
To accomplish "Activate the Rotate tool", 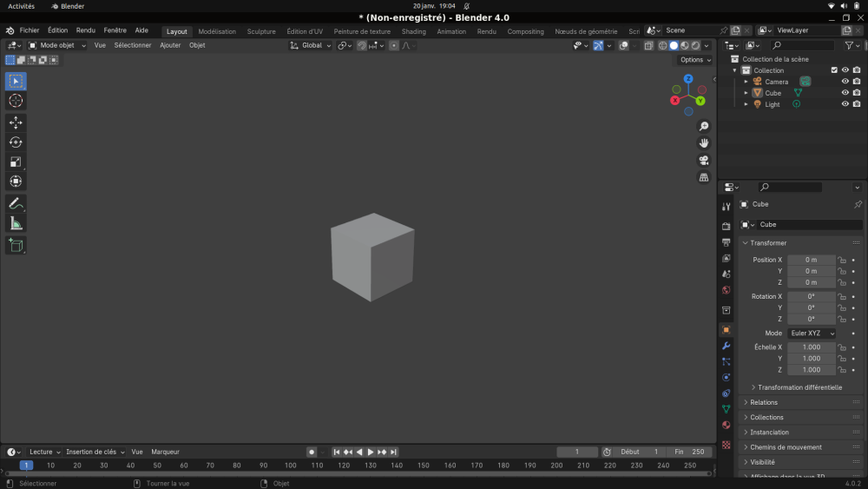I will pos(16,142).
